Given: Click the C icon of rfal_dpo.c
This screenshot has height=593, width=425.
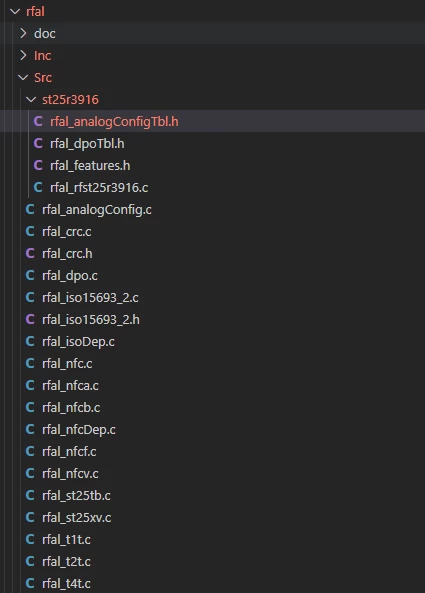Looking at the screenshot, I should (30, 275).
